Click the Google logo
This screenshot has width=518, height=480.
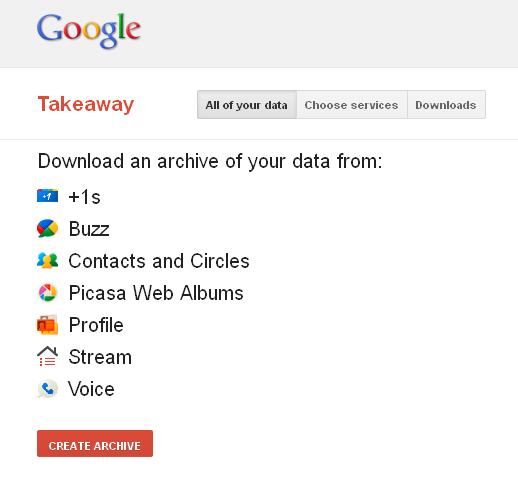[89, 31]
